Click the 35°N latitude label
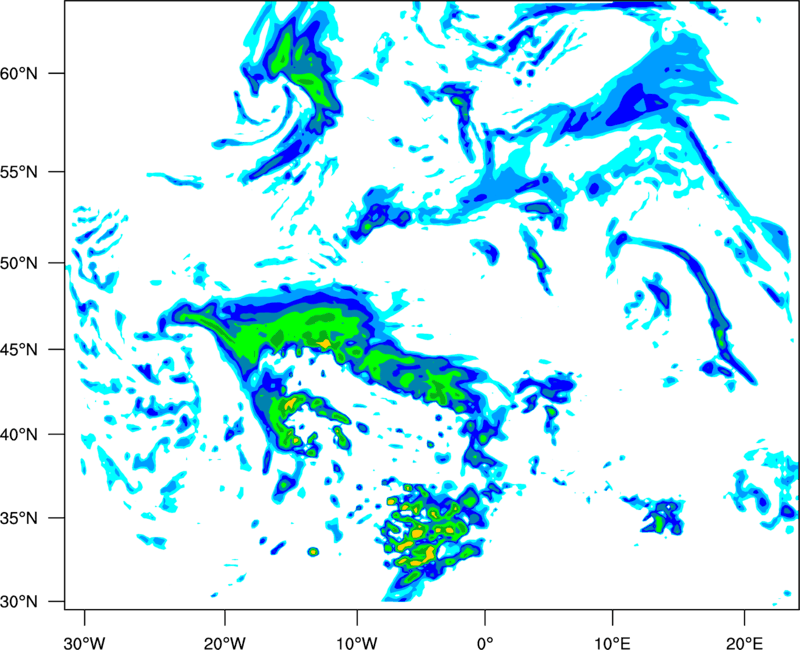Viewport: 800px width, 650px height. [x=18, y=518]
